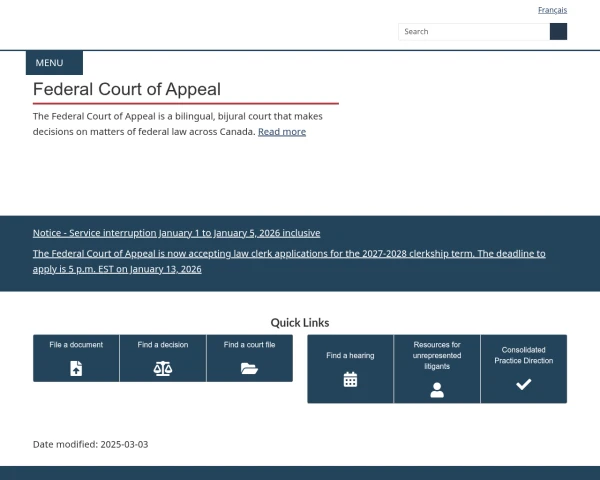Click the File a document label
Screen dimensions: 600x480
[76, 345]
